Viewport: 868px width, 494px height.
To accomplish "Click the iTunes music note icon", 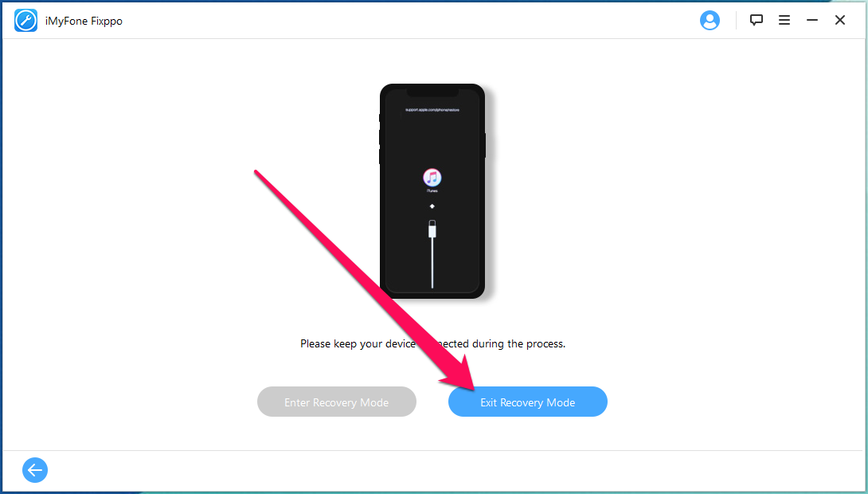I will (x=432, y=178).
